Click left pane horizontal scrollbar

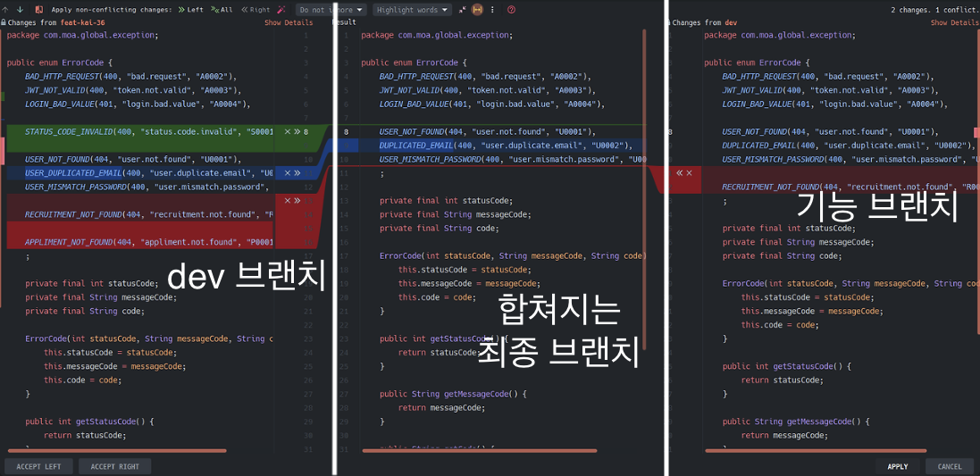click(x=117, y=450)
